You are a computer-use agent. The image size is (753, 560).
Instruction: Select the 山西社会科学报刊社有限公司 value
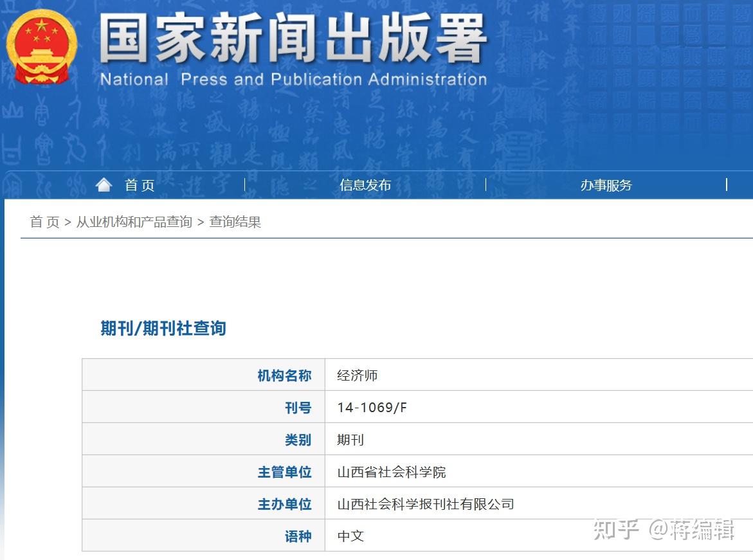(x=426, y=504)
